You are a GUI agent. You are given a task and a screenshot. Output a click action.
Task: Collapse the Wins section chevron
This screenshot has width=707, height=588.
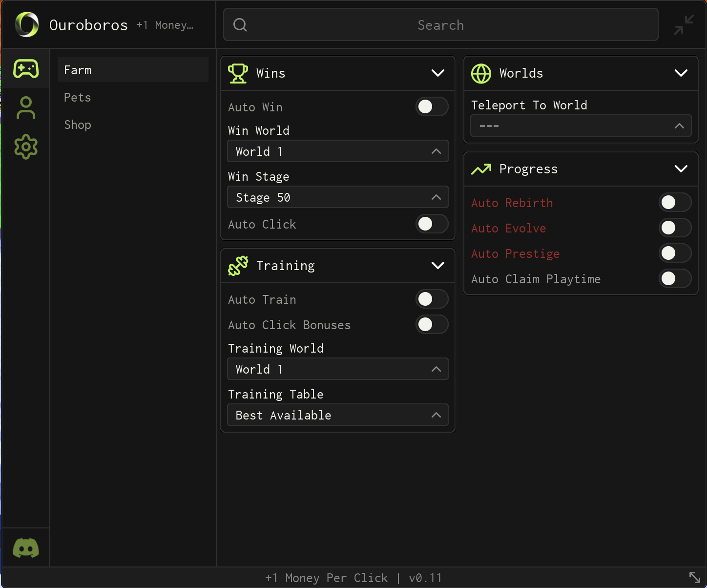click(438, 73)
